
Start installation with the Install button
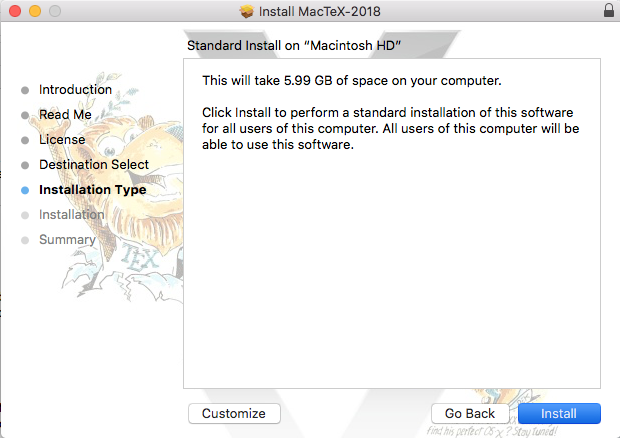pyautogui.click(x=559, y=413)
